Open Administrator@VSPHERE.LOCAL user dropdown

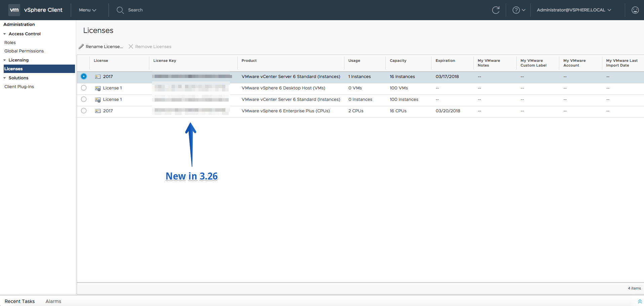574,10
